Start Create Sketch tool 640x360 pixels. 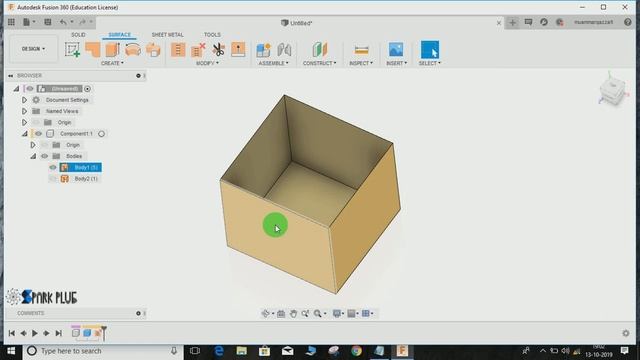click(72, 50)
